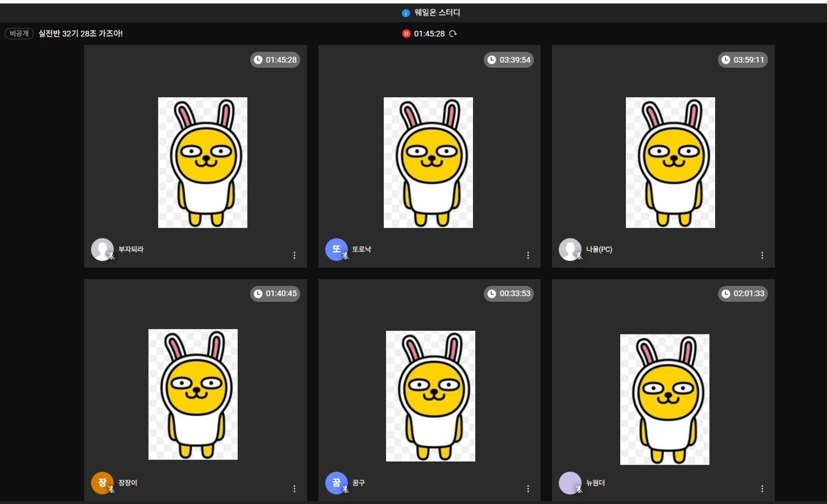Click the participant name 또로낙

coord(361,249)
